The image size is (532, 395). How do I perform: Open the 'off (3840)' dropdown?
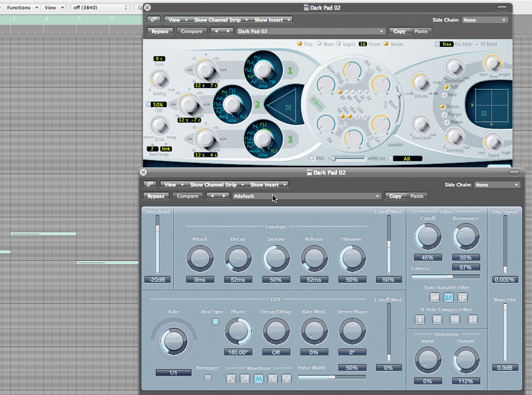pos(100,7)
